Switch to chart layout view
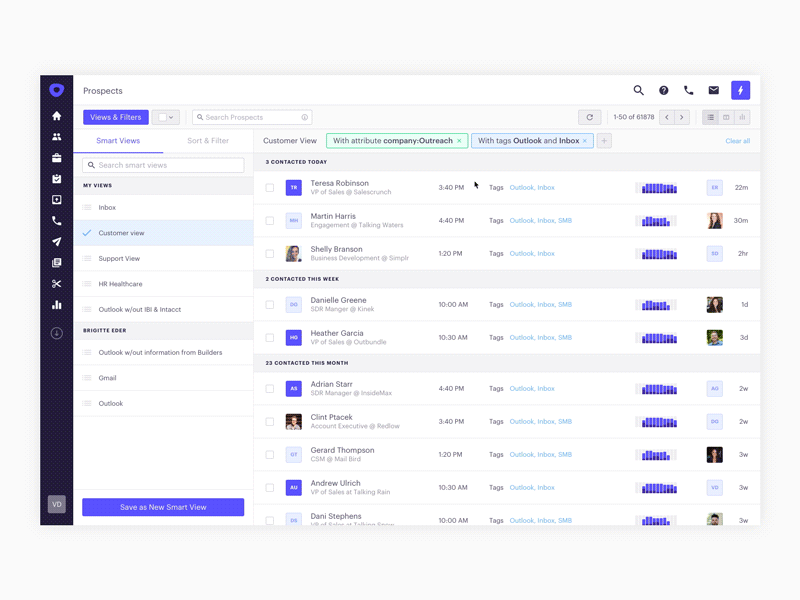Viewport: 800px width, 600px height. 742,117
